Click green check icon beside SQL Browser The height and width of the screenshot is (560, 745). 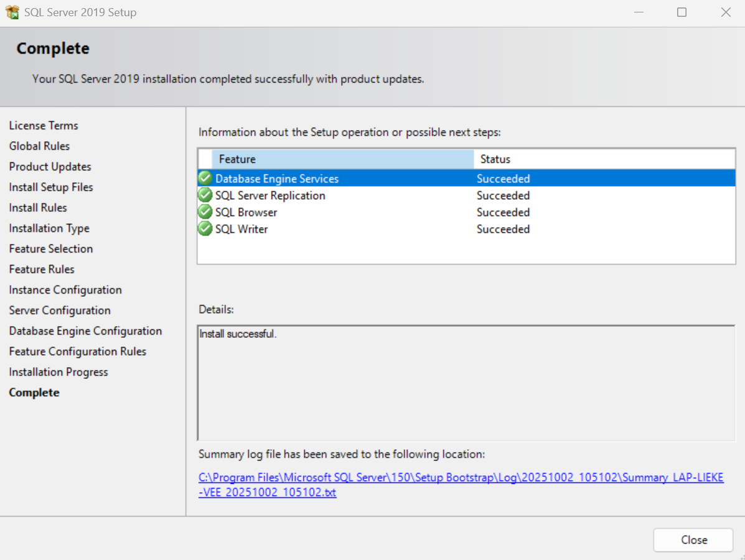point(205,212)
